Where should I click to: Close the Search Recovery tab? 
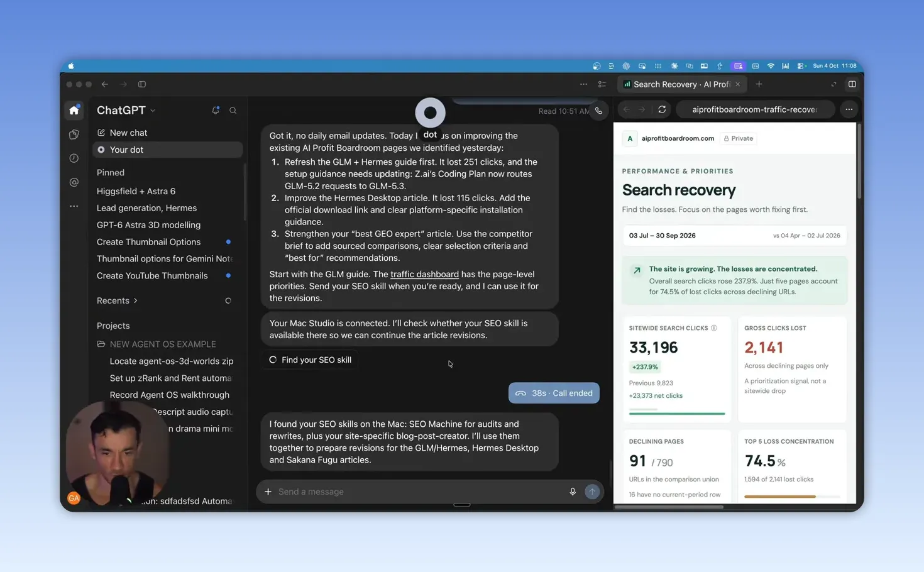click(x=737, y=84)
